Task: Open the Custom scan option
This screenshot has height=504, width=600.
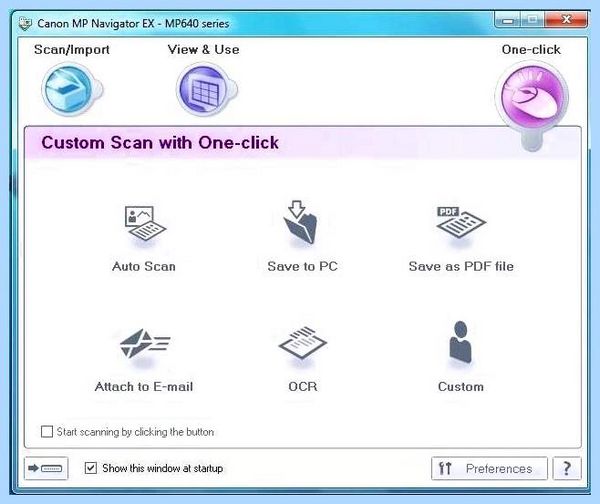Action: pyautogui.click(x=461, y=357)
